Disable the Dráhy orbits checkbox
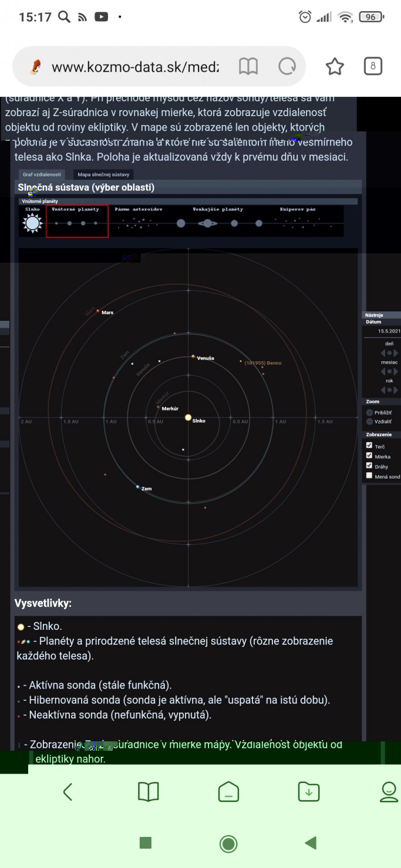Viewport: 401px width, 868px height. (369, 465)
